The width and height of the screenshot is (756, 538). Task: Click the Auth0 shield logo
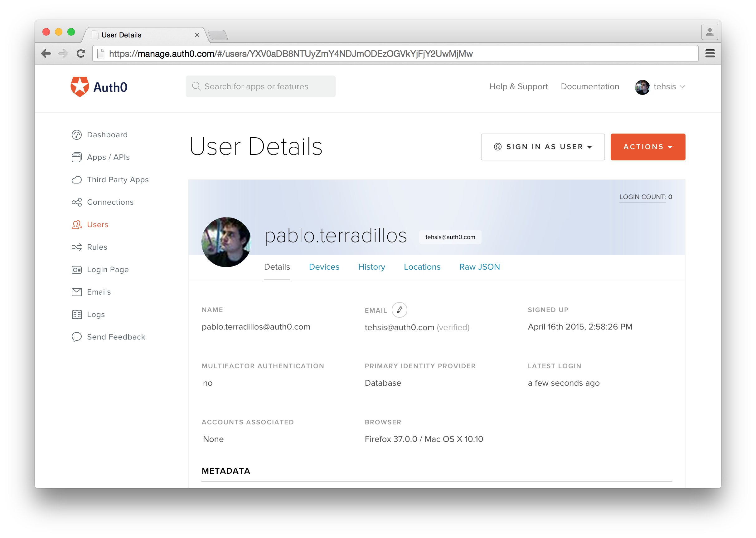[x=80, y=87]
